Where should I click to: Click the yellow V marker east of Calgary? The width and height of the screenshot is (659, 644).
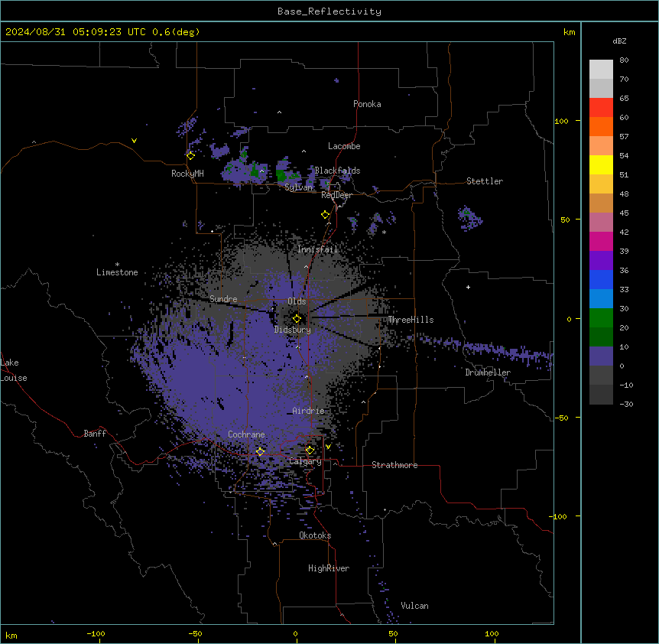coord(328,447)
